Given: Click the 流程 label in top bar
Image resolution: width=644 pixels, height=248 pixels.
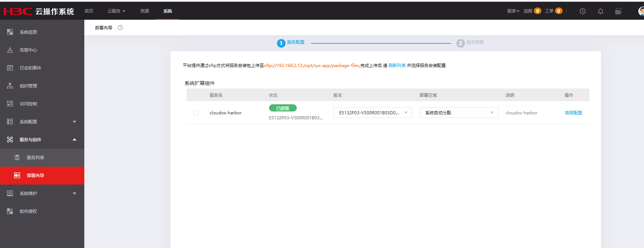Looking at the screenshot, I should pyautogui.click(x=528, y=11).
